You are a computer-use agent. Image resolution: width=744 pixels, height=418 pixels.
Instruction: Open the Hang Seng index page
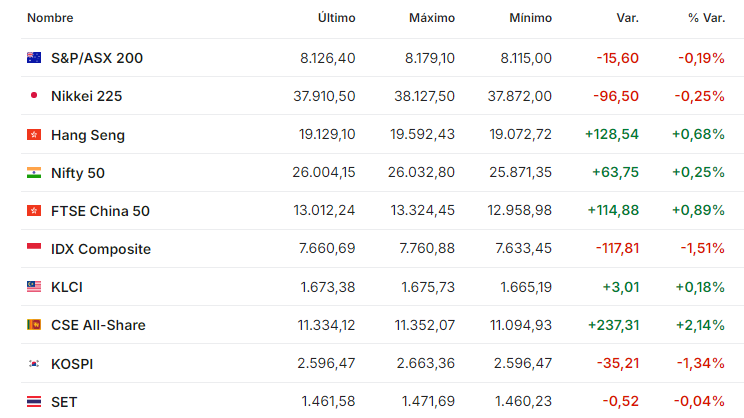point(88,135)
